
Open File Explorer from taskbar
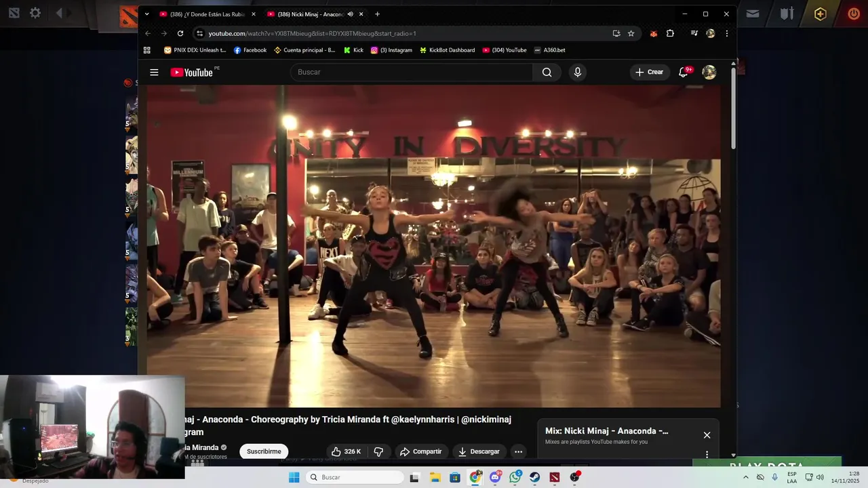[x=435, y=477]
